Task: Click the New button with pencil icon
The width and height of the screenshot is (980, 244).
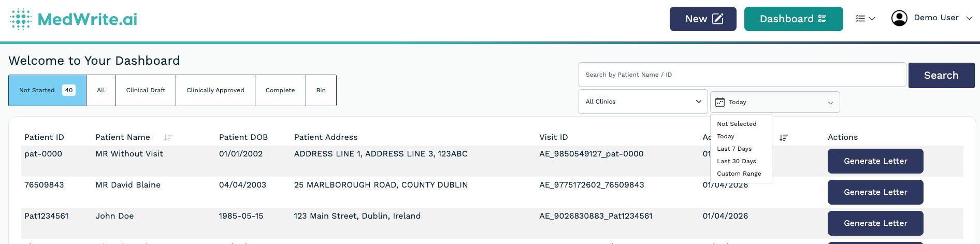Action: pos(703,19)
